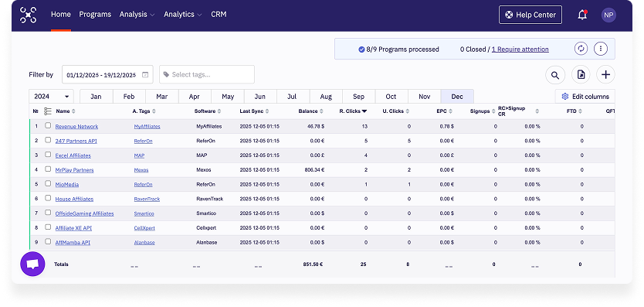Expand the Analytics menu
This screenshot has height=307, width=644.
[x=183, y=15]
